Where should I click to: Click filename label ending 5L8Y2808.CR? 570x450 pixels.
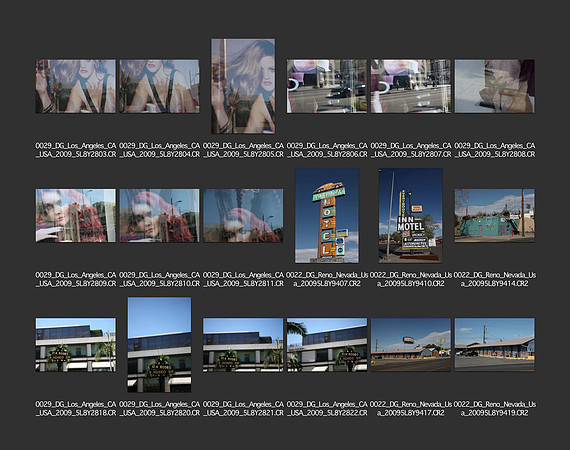point(494,150)
